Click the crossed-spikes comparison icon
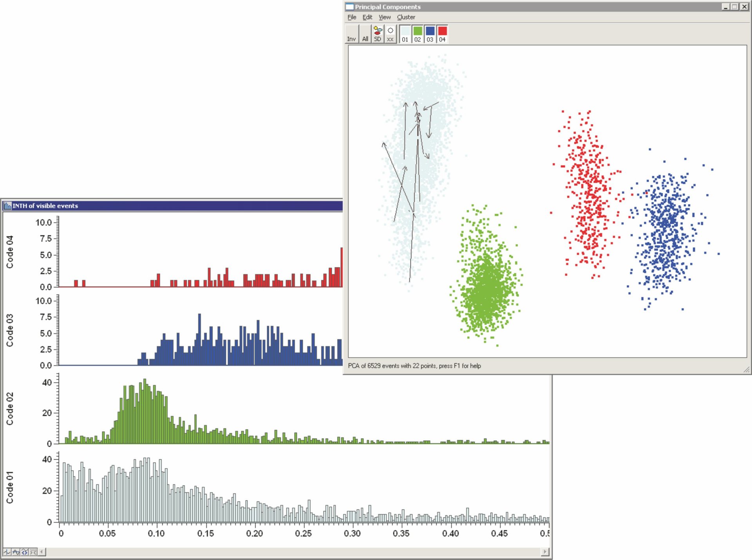The image size is (752, 560). pos(33,551)
